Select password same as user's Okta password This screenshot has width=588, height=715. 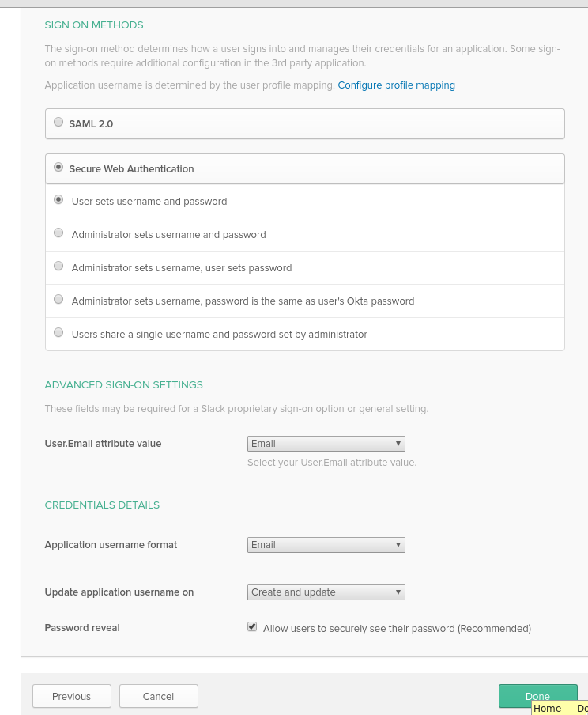58,299
